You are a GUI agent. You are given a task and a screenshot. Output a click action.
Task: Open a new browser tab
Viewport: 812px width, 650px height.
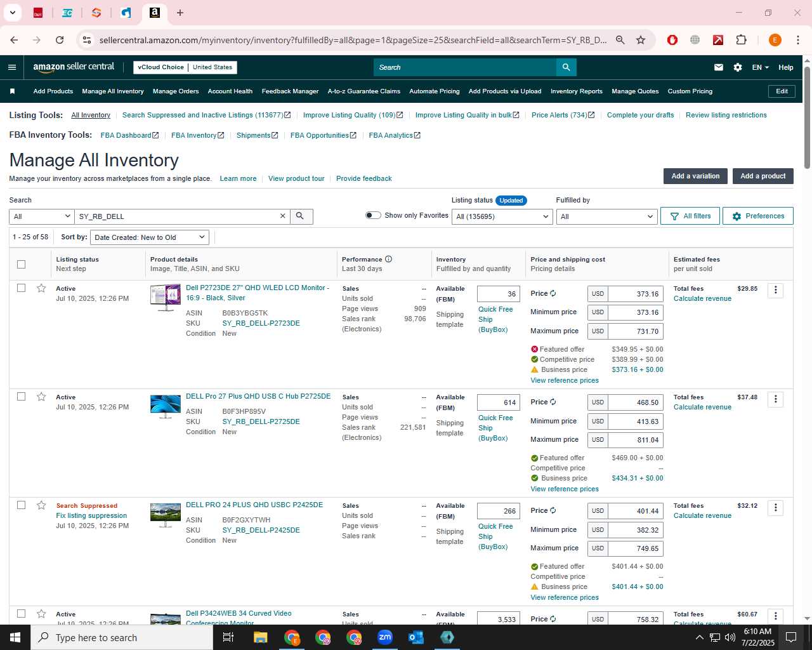[x=180, y=13]
